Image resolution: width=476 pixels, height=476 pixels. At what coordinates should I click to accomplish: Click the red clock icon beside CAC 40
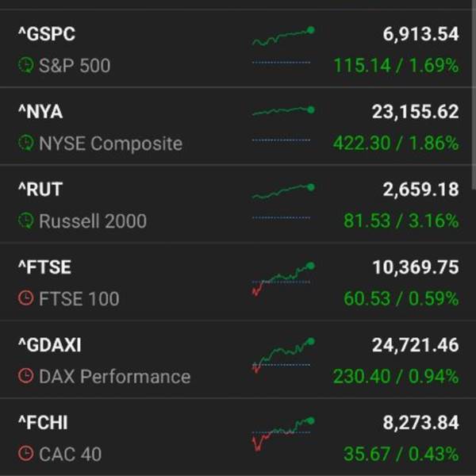tap(26, 454)
